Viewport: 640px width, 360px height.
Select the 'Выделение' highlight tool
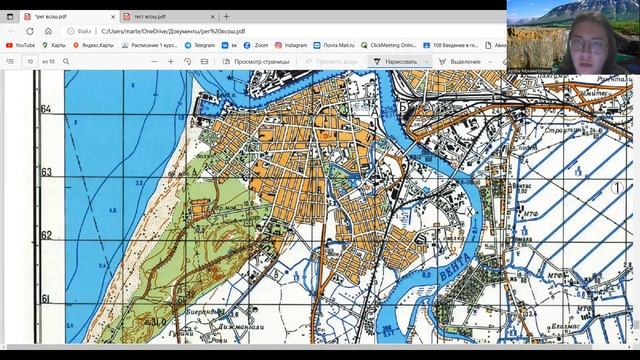point(460,62)
